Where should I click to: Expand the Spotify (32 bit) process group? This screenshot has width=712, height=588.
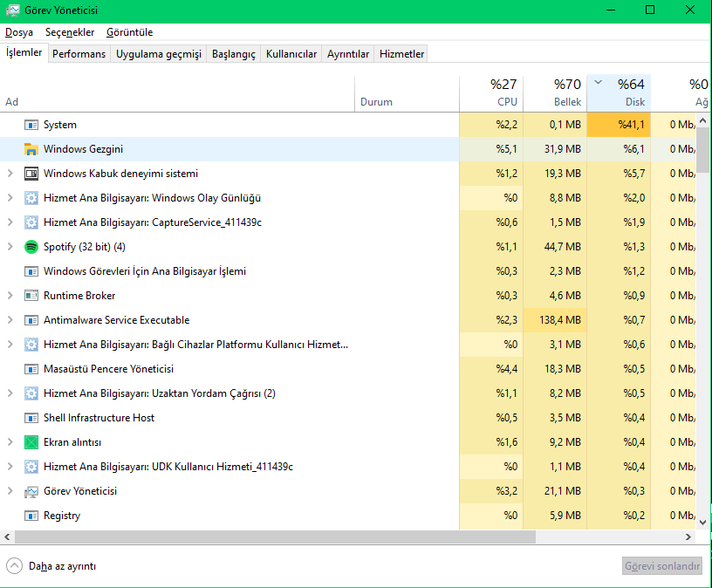point(10,247)
